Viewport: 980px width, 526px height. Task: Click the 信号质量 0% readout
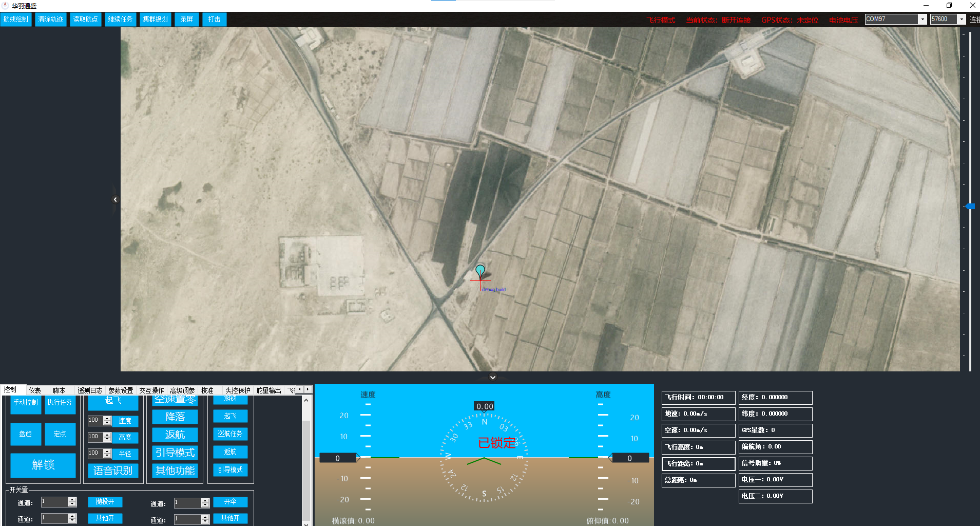[x=776, y=463]
